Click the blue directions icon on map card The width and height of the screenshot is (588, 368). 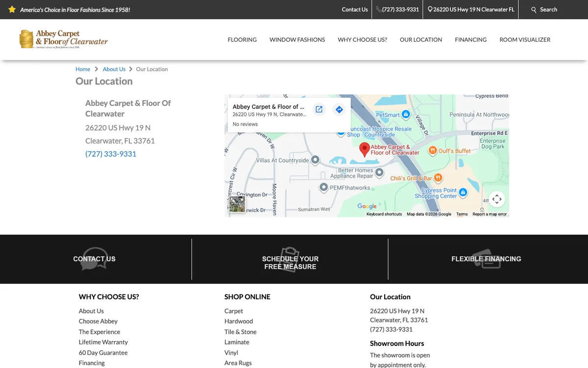coord(339,109)
